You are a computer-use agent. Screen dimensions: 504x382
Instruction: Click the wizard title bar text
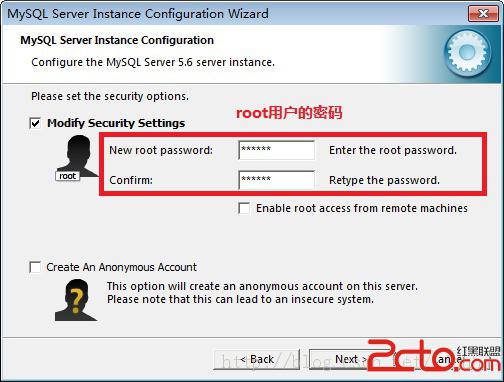coord(138,14)
